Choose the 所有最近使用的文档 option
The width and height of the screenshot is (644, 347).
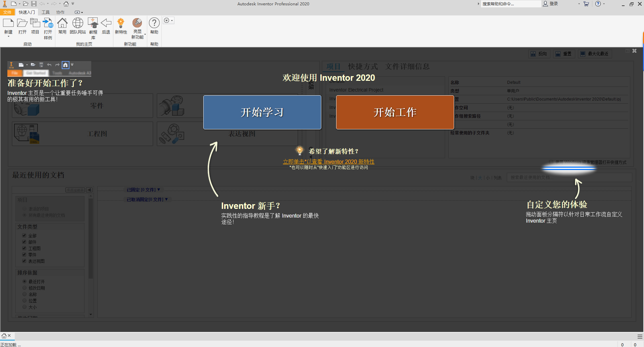pos(24,215)
